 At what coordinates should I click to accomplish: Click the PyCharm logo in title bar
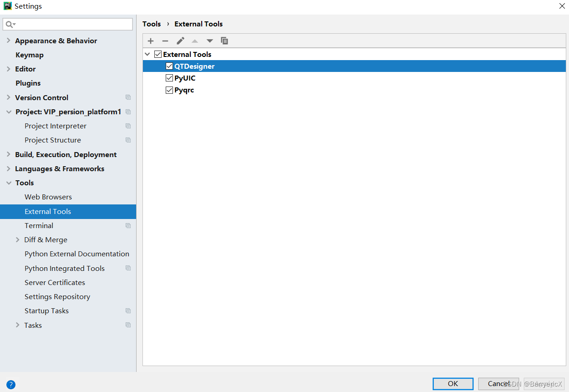tap(8, 6)
